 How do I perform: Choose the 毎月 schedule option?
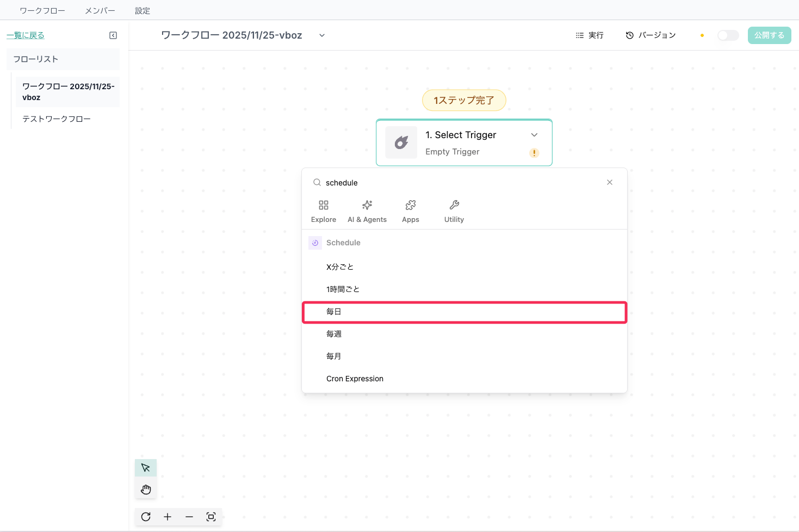click(464, 356)
